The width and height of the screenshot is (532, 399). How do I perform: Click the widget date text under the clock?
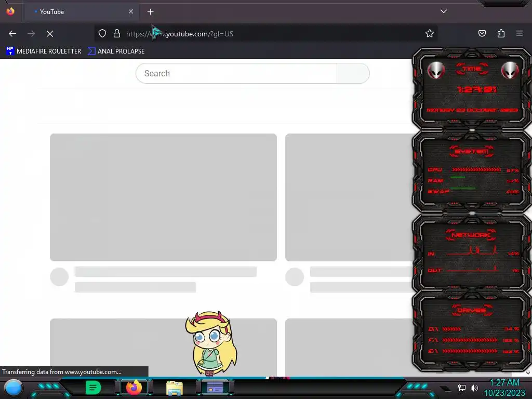point(472,110)
